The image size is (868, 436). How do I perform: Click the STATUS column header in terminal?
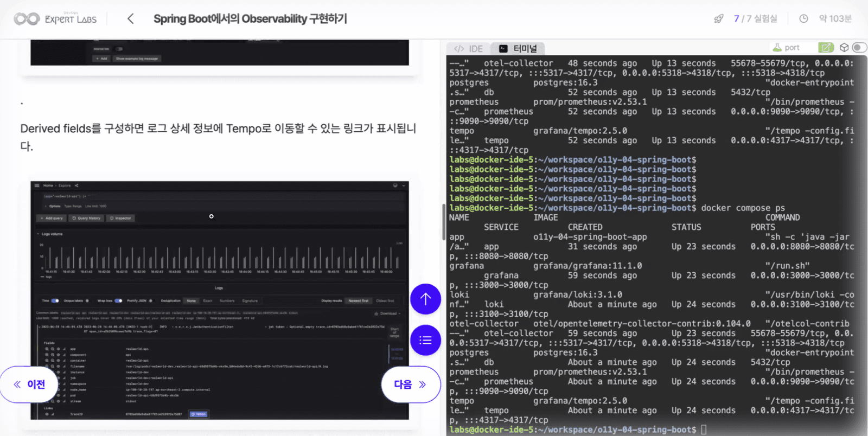[686, 227]
